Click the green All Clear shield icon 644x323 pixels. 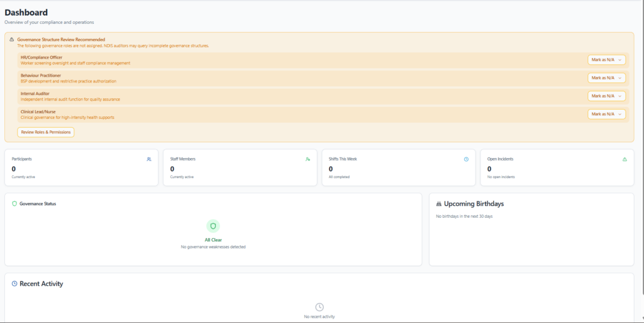click(213, 226)
